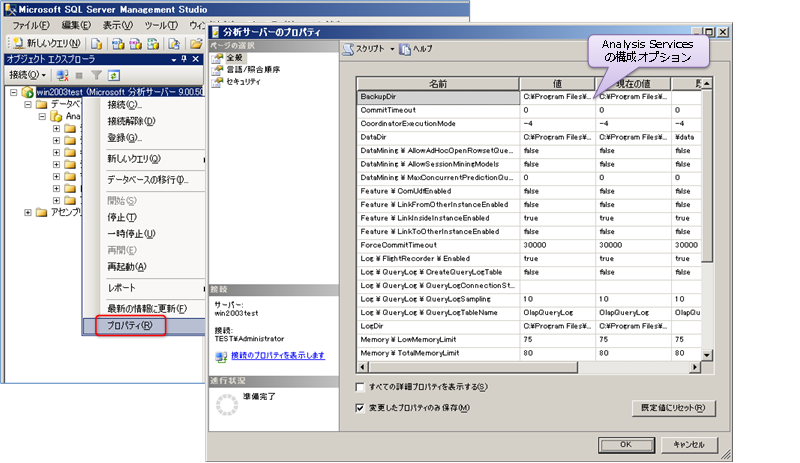Choose 最新の情報に更新(F) in context menu
Image resolution: width=800 pixels, height=463 pixels.
tap(145, 308)
